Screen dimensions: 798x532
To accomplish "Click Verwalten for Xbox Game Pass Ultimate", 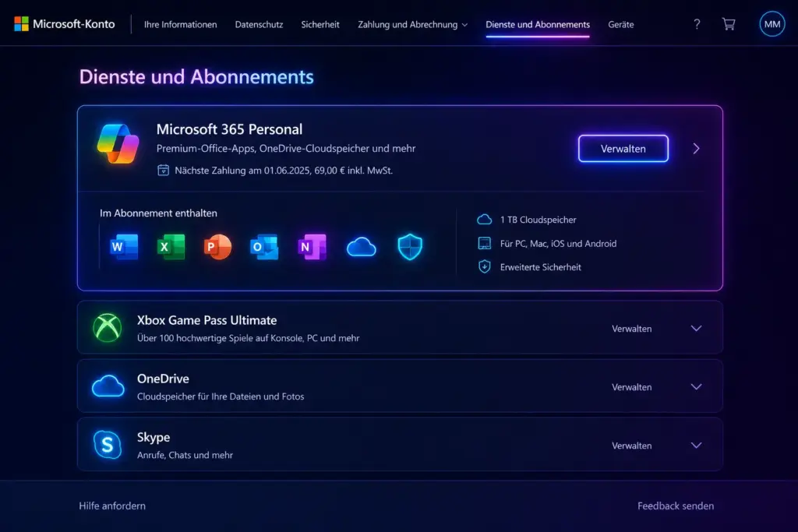I will pos(631,329).
